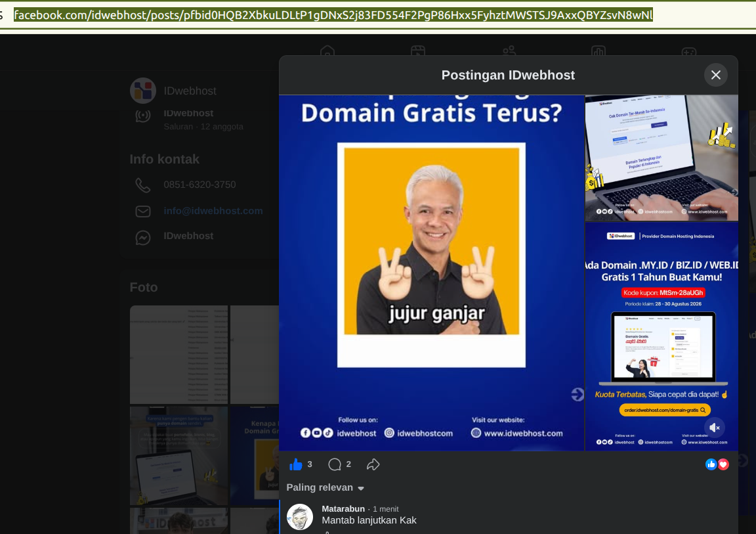
Task: Click the share arrow icon
Action: 373,464
